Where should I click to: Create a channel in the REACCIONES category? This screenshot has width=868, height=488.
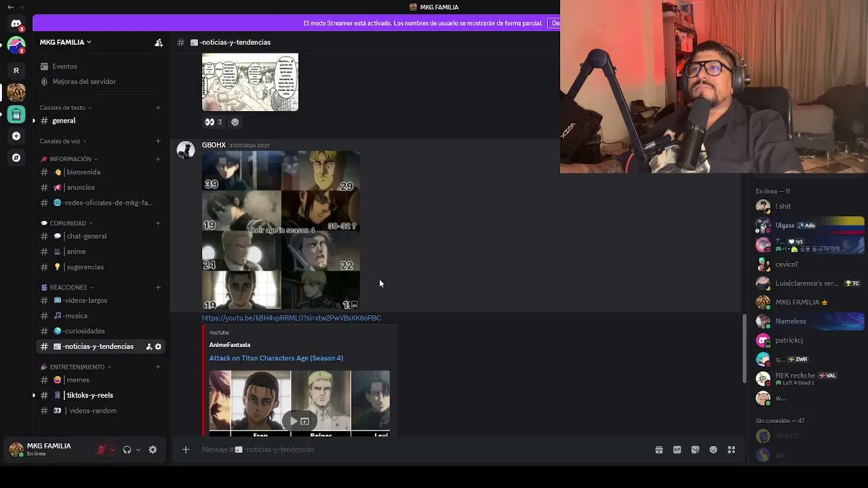click(x=158, y=287)
